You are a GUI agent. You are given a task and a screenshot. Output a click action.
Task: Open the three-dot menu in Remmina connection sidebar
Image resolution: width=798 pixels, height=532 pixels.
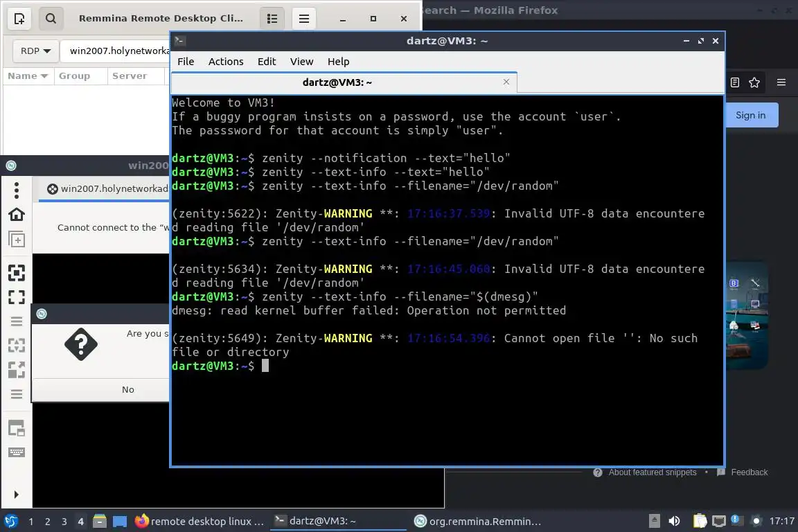pos(17,190)
